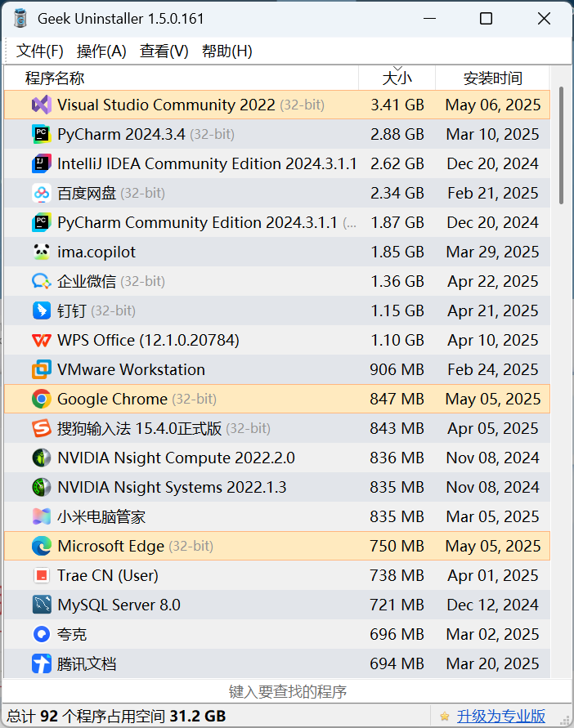The image size is (574, 728).
Task: Click the 升级为专业版 link
Action: point(501,716)
